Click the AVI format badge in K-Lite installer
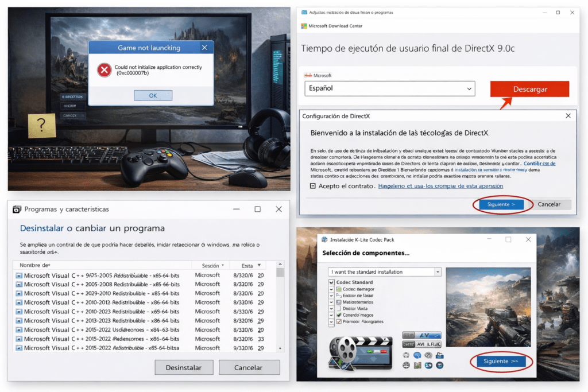 (421, 344)
